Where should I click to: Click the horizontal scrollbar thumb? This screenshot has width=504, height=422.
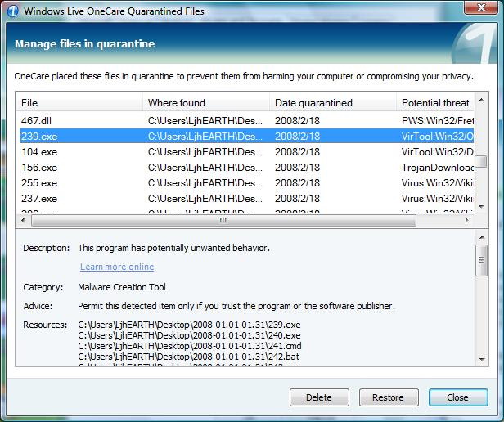223,221
